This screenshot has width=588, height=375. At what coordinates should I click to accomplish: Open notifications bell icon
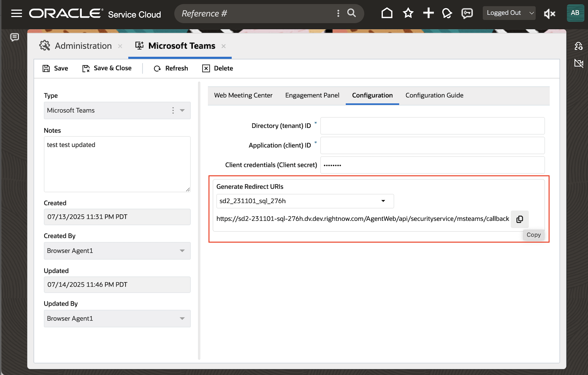click(x=447, y=13)
